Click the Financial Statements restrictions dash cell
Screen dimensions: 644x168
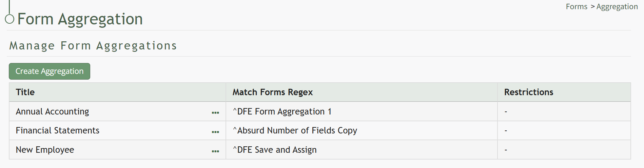506,131
